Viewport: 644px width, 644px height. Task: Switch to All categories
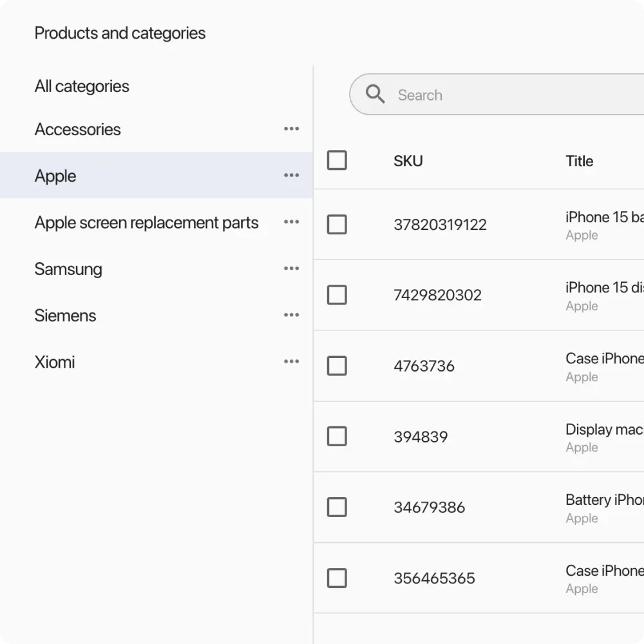(x=81, y=86)
